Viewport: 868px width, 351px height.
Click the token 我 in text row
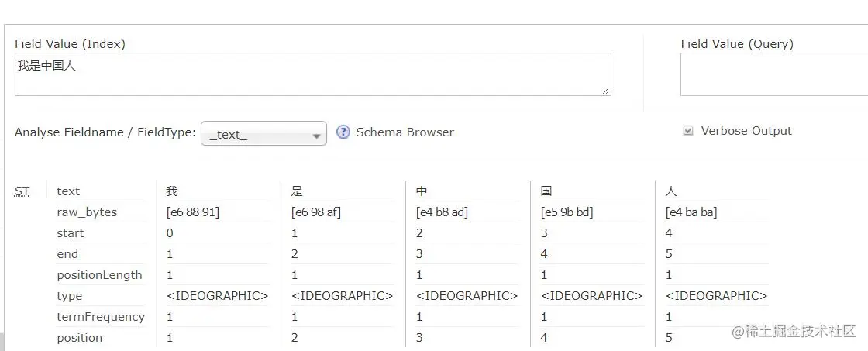point(172,191)
